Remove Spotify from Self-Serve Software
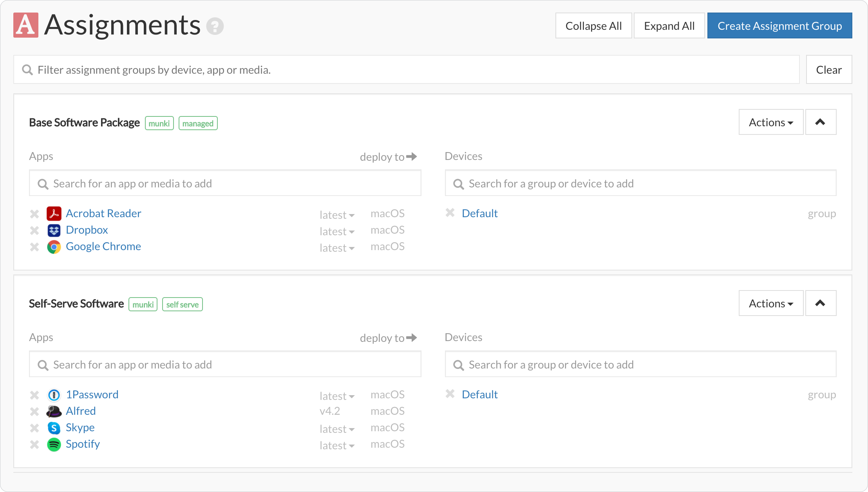Image resolution: width=868 pixels, height=492 pixels. [34, 445]
